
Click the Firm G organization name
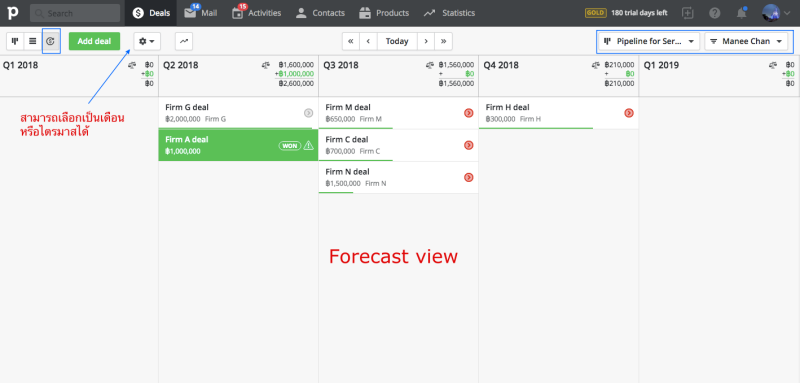pyautogui.click(x=215, y=119)
